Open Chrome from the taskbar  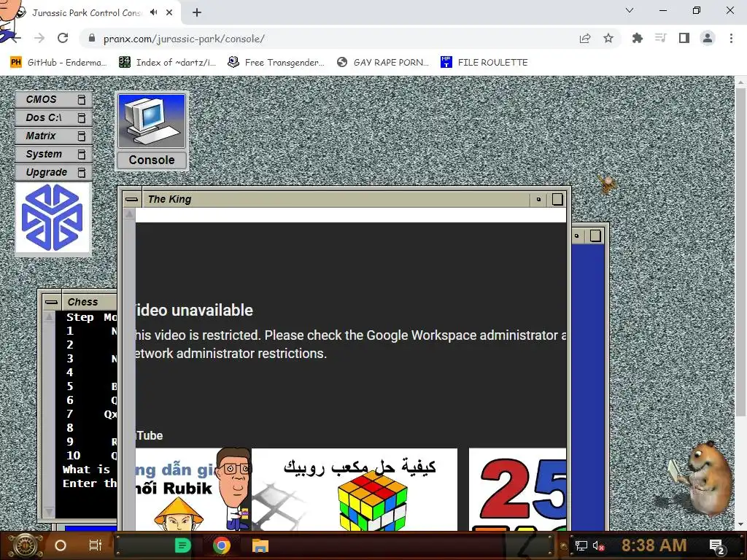click(x=222, y=545)
